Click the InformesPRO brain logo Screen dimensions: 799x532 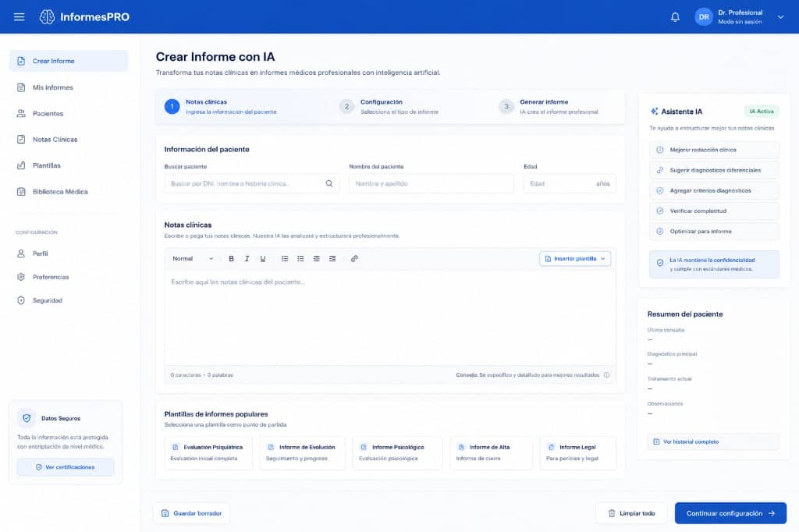point(47,17)
